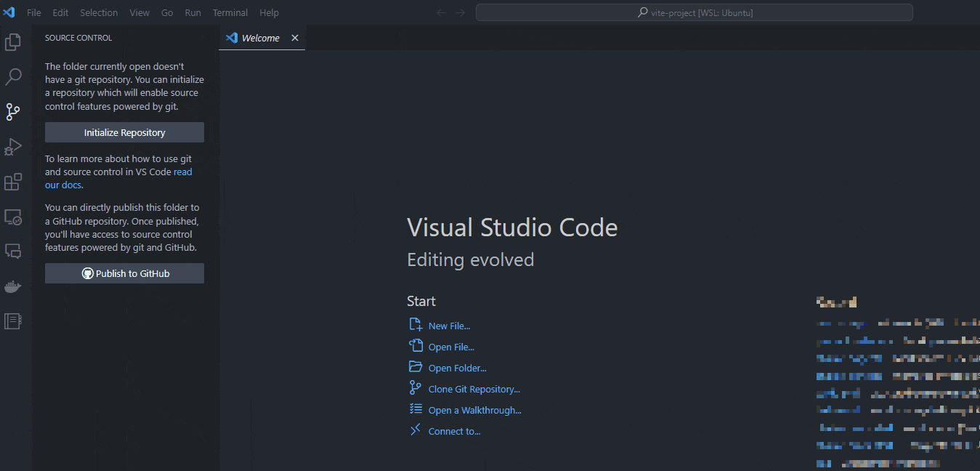Click the SOURCE CONTROL panel title
This screenshot has height=471, width=980.
(78, 38)
